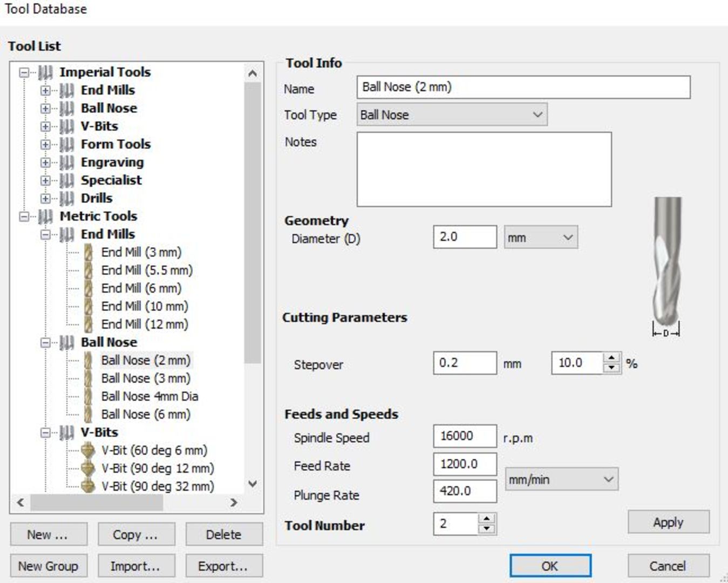Open the Tool Type dropdown
Image resolution: width=728 pixels, height=583 pixels.
point(452,114)
